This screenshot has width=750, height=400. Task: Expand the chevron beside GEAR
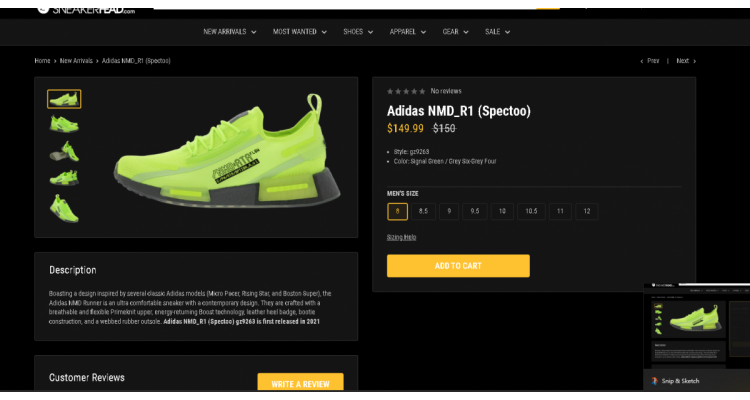point(466,32)
